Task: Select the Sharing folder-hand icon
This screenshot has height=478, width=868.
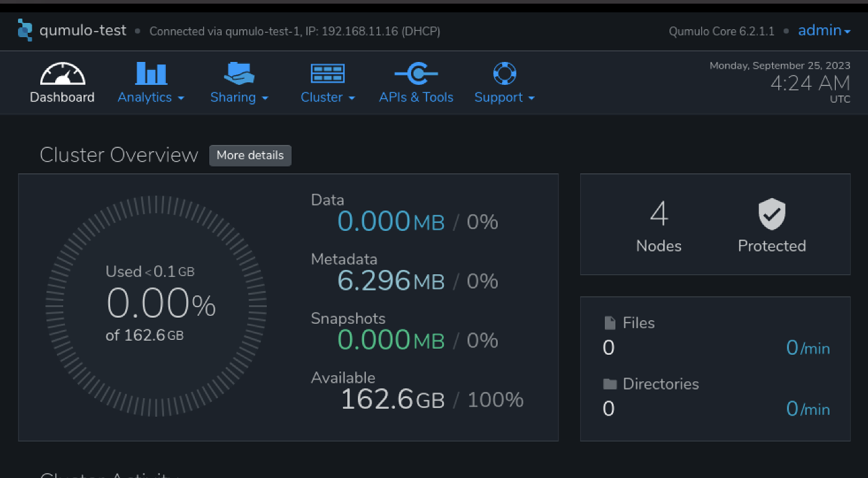Action: [x=239, y=73]
